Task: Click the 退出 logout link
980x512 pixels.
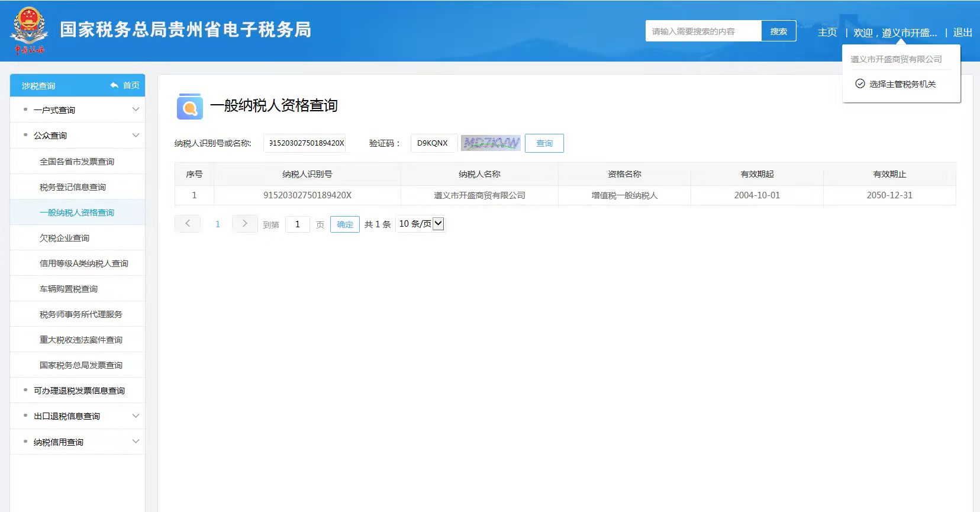Action: coord(962,33)
